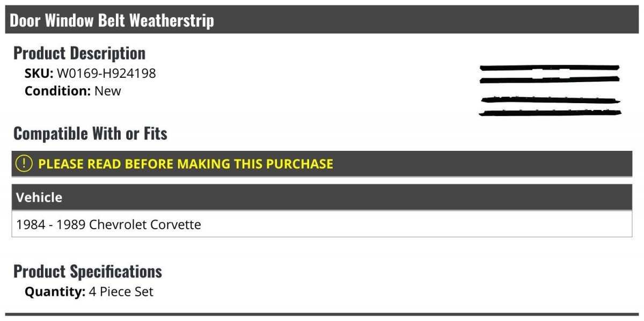Click the Quantity label

coord(55,292)
